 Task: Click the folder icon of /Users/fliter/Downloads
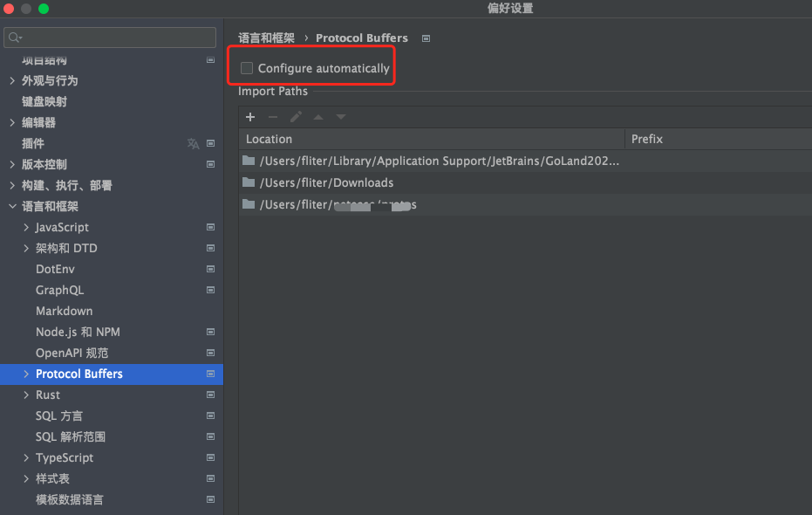point(249,182)
